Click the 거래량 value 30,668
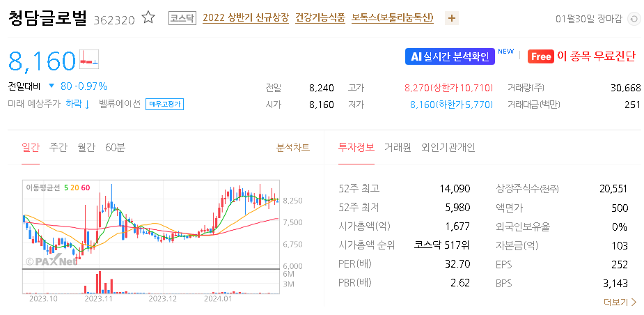The height and width of the screenshot is (315, 644). [x=626, y=88]
